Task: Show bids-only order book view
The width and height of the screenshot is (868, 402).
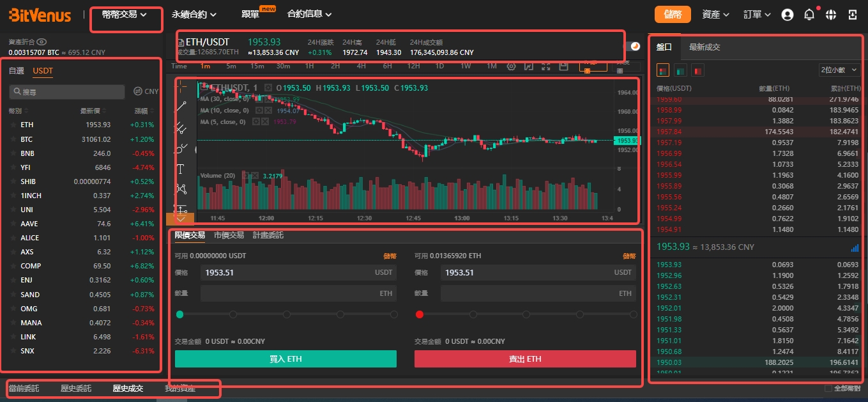Action: 680,70
